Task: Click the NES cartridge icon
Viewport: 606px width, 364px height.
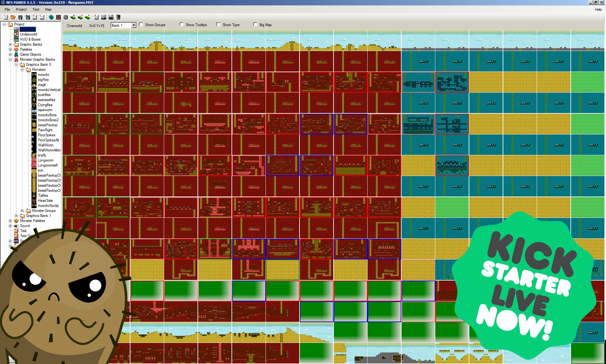Action: (118, 17)
